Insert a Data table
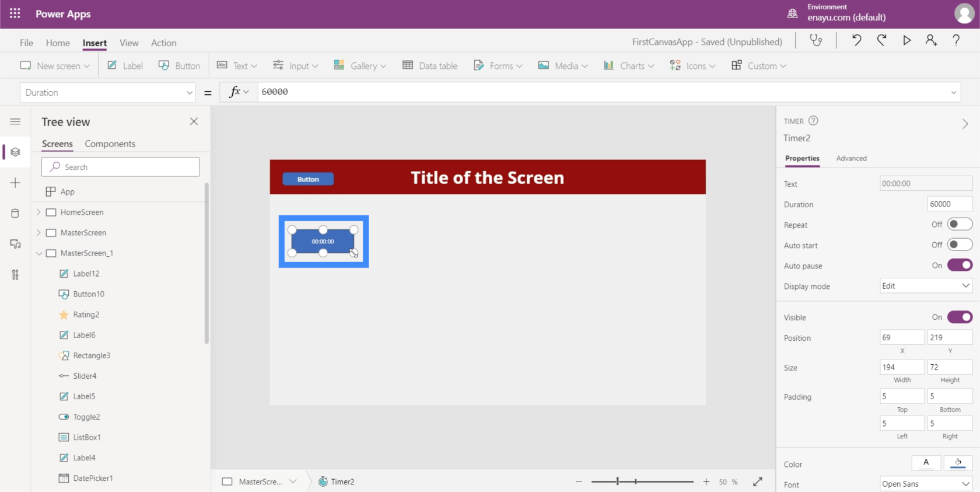 click(x=430, y=65)
